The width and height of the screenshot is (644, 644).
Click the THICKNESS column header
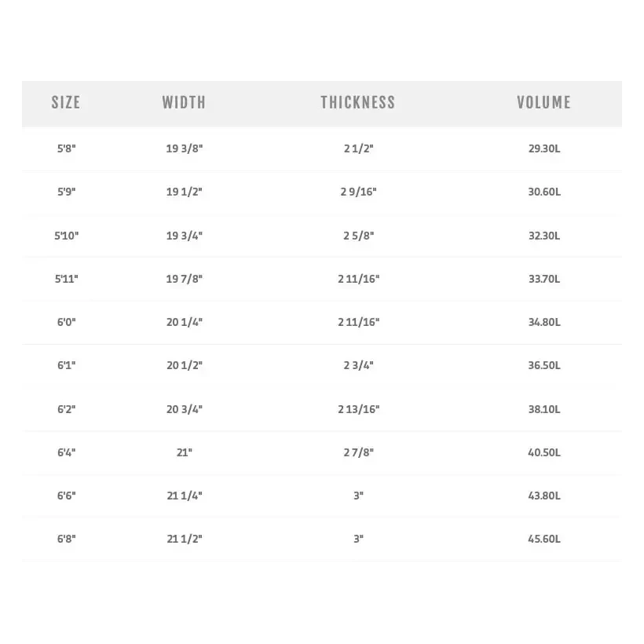coord(357,102)
